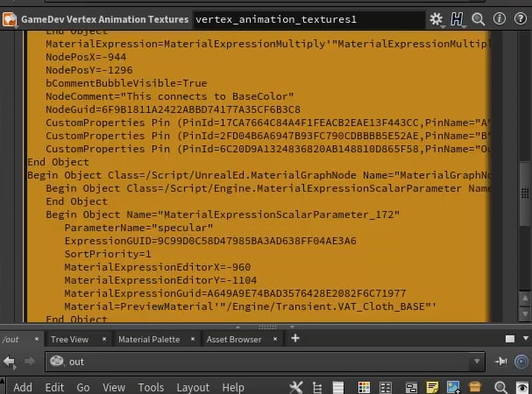This screenshot has height=394, width=532.
Task: Click the scrollbar down arrow button
Action: click(525, 314)
